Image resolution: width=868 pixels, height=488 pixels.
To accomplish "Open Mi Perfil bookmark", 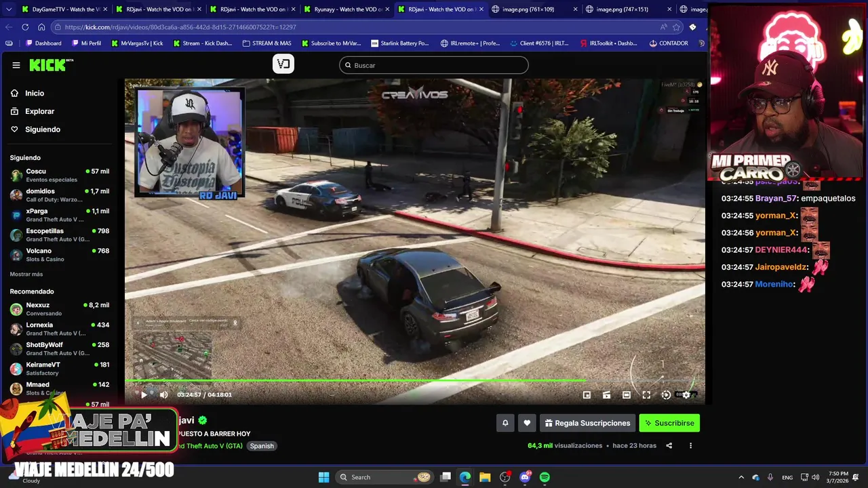I will coord(86,43).
